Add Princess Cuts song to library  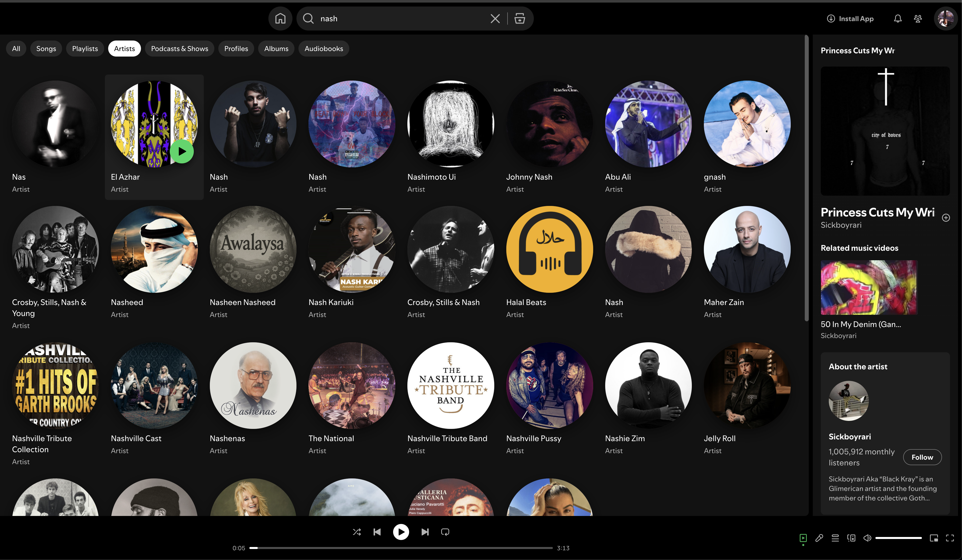945,217
